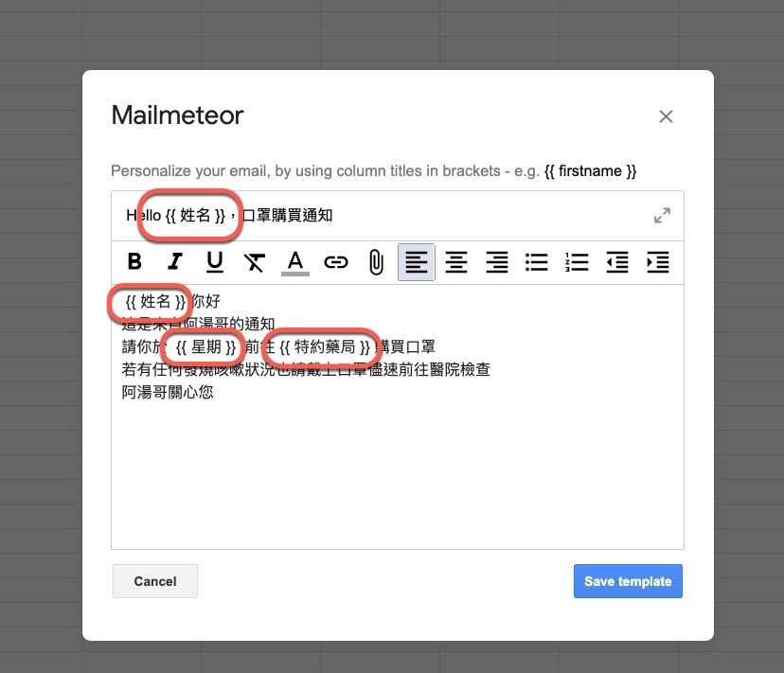Decrease the paragraph indent
784x673 pixels.
[x=617, y=262]
